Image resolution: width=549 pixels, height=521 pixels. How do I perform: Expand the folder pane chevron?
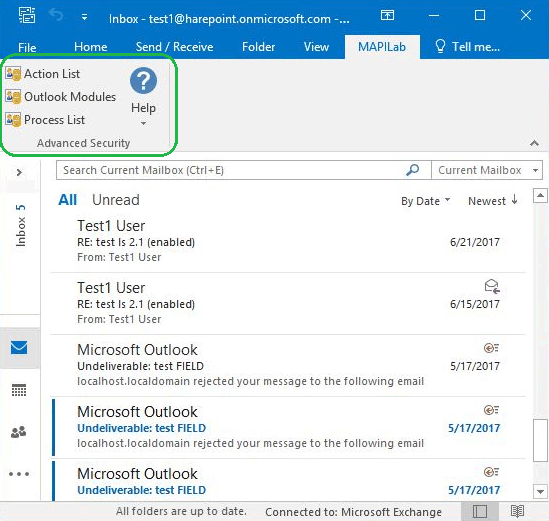pyautogui.click(x=19, y=172)
